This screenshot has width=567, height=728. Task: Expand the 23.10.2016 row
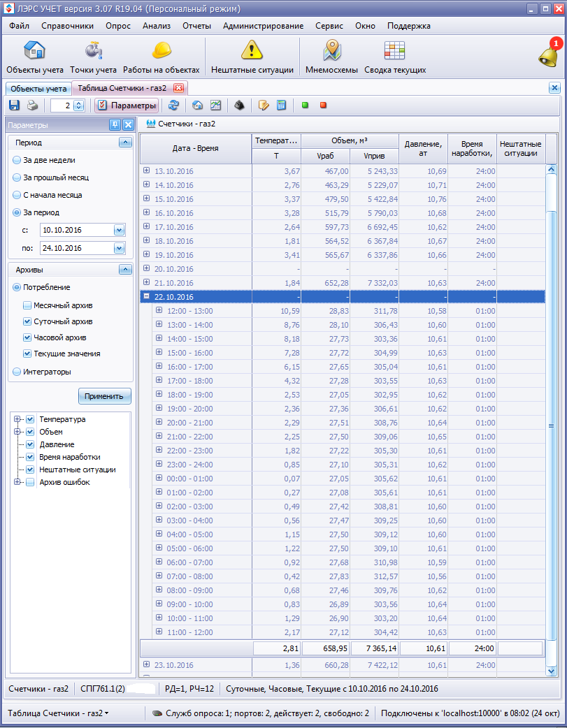146,664
